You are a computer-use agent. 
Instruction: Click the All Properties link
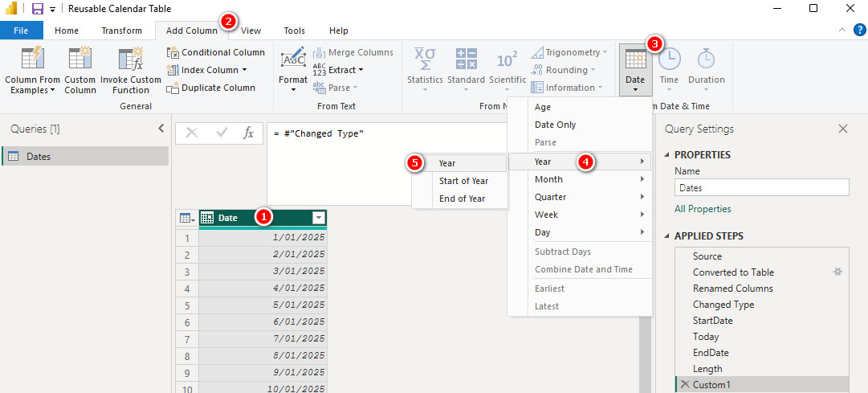pos(703,209)
